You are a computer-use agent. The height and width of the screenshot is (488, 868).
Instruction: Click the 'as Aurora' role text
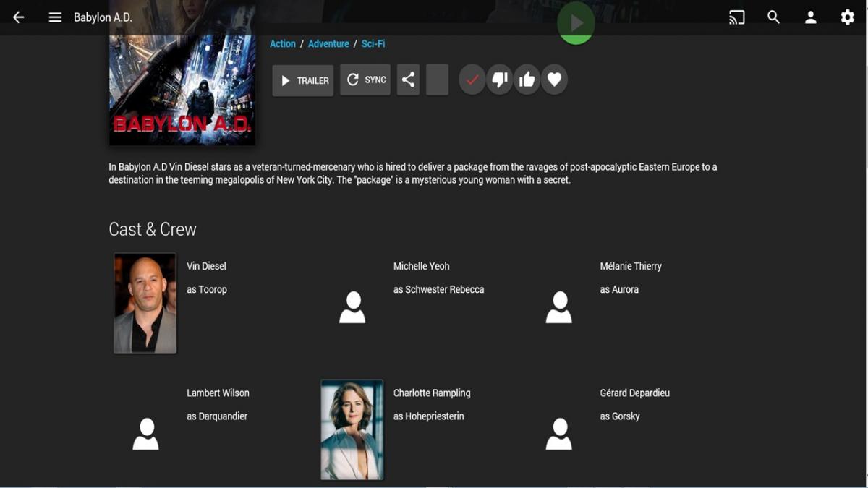619,289
